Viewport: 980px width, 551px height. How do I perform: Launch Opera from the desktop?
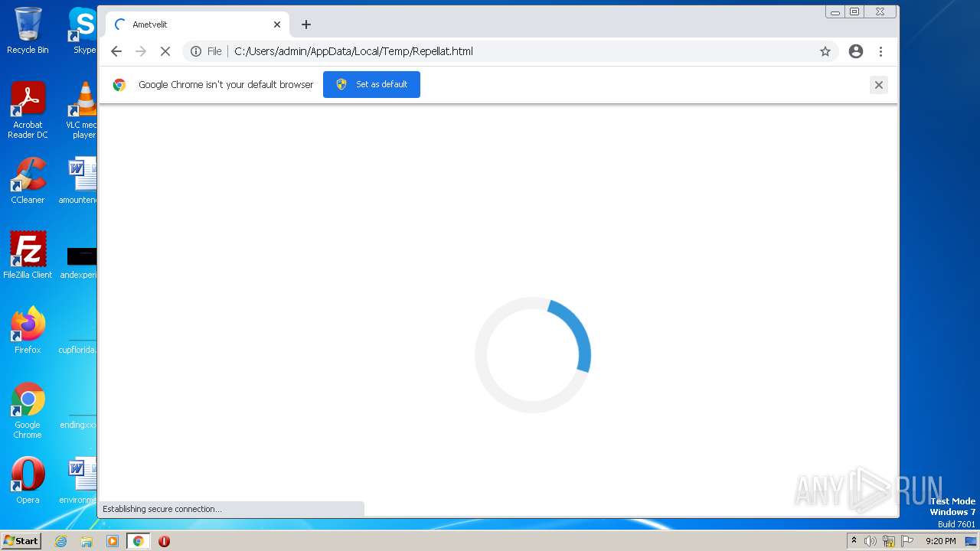pyautogui.click(x=28, y=481)
